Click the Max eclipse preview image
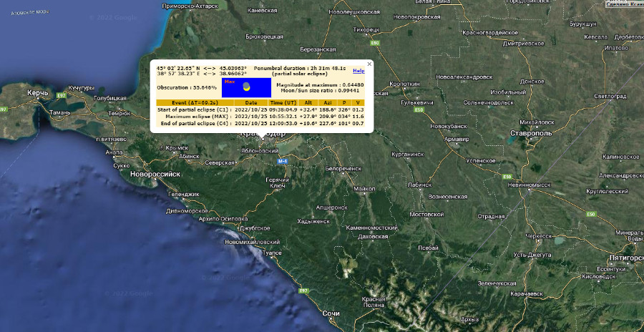The height and width of the screenshot is (332, 644). point(246,87)
